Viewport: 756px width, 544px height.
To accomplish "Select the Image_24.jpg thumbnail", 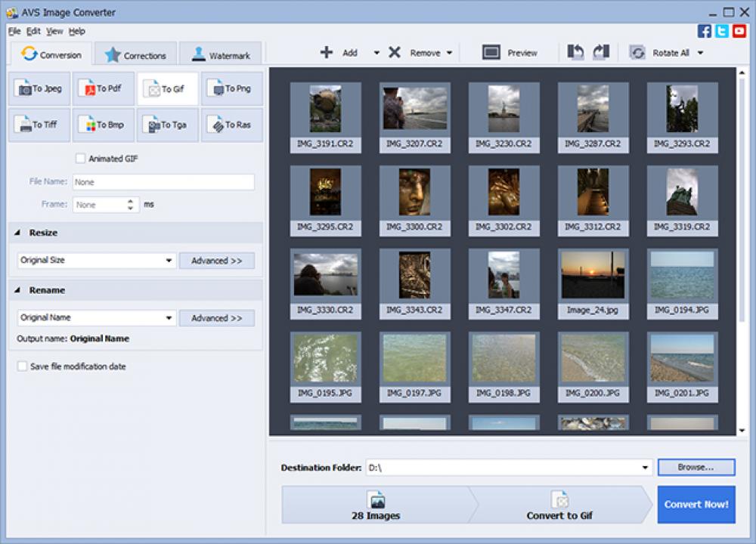I will click(593, 283).
